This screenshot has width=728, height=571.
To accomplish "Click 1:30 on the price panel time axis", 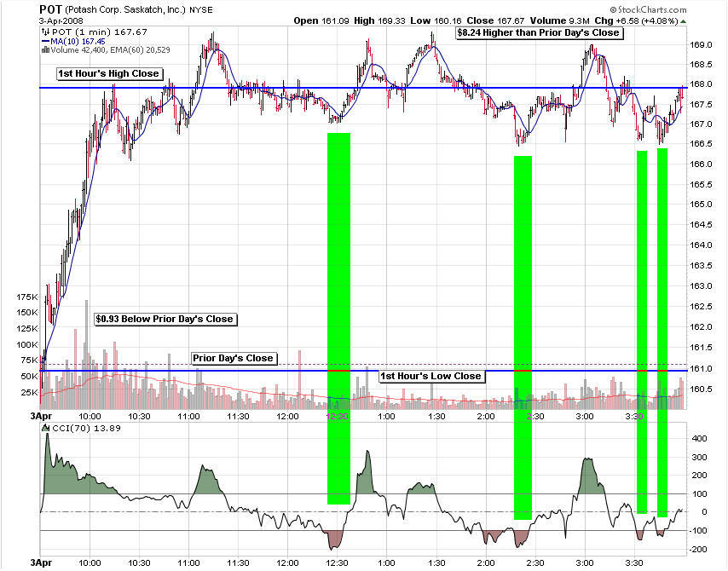I will coord(436,417).
